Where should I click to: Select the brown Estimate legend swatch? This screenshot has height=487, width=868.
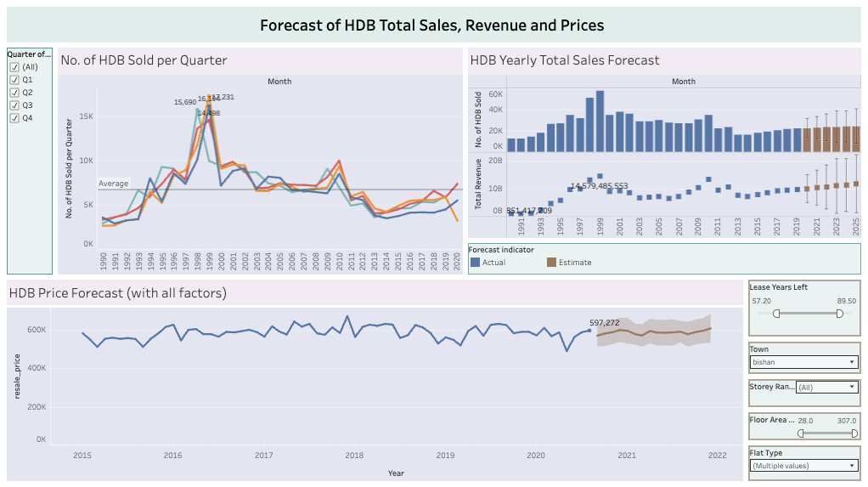552,263
